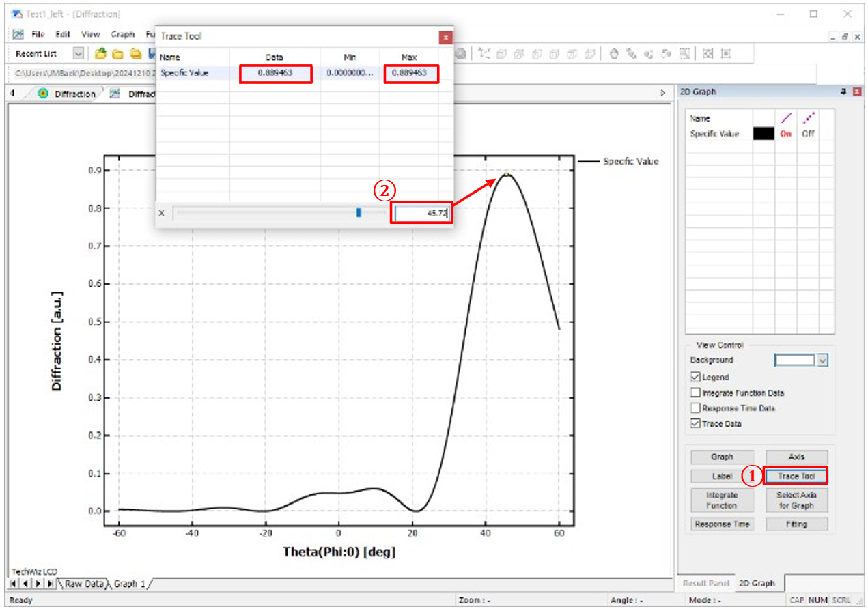Turn line display On for Specific Value
Image resolution: width=868 pixels, height=611 pixels.
pos(785,134)
